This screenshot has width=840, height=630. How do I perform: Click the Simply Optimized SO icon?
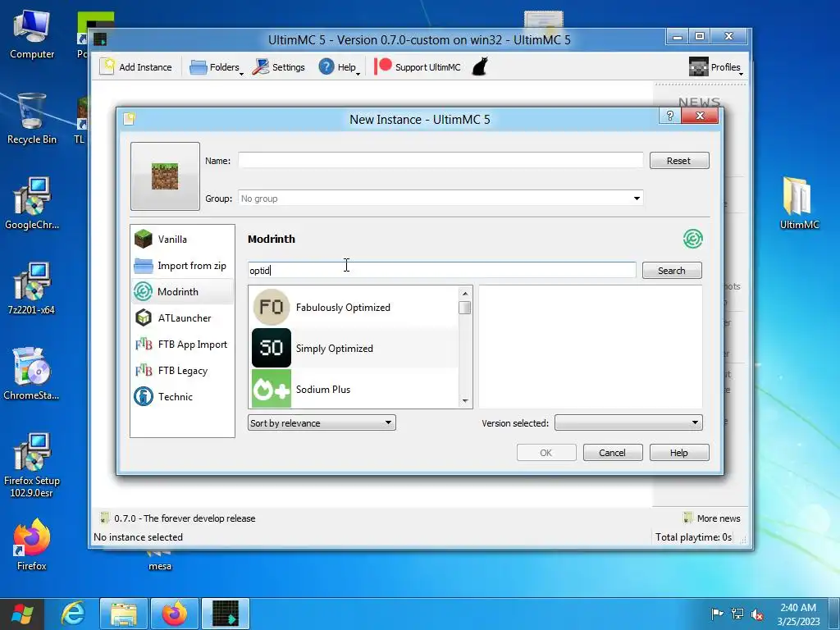(x=271, y=348)
